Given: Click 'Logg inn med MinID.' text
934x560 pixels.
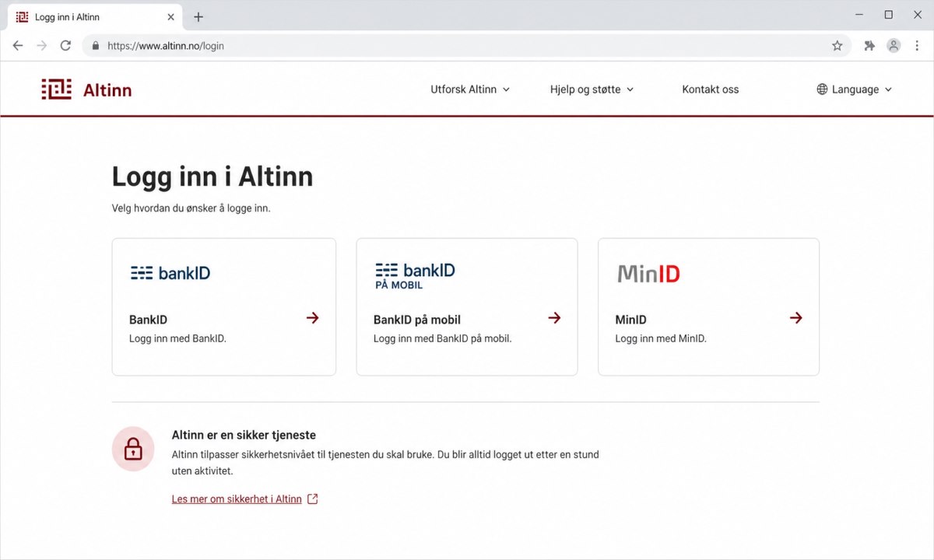Looking at the screenshot, I should [661, 338].
